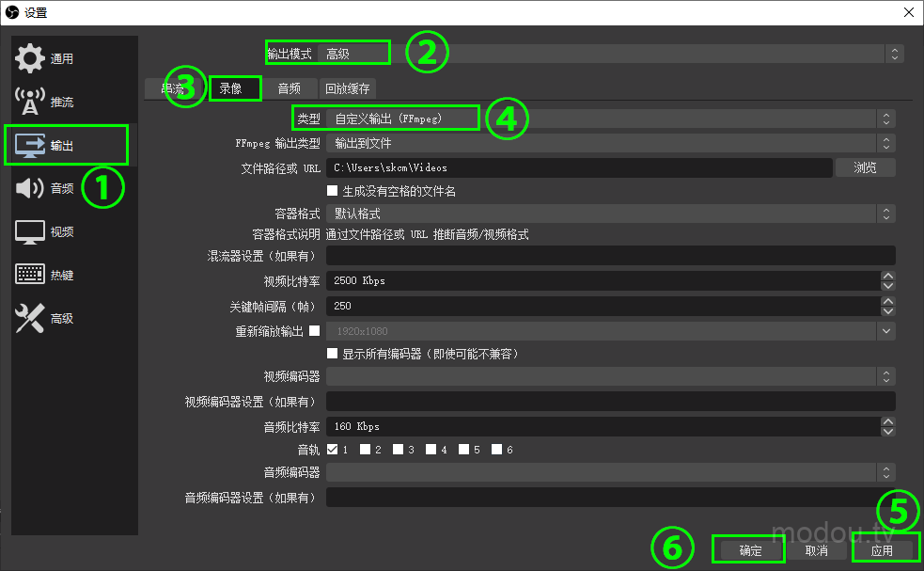The height and width of the screenshot is (571, 924).
Task: Expand the 类型 recording type dropdown
Action: click(x=609, y=119)
